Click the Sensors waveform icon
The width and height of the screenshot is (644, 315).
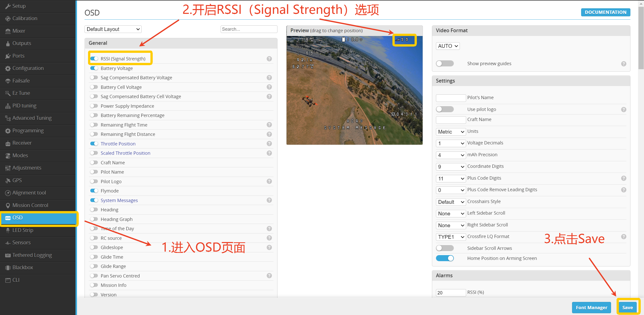click(x=8, y=243)
